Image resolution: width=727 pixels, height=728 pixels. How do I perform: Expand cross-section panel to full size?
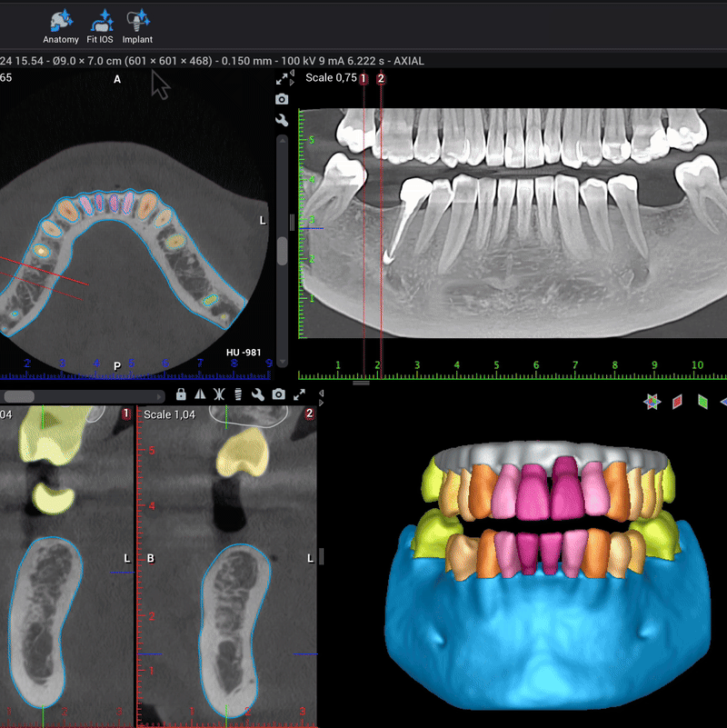(298, 394)
